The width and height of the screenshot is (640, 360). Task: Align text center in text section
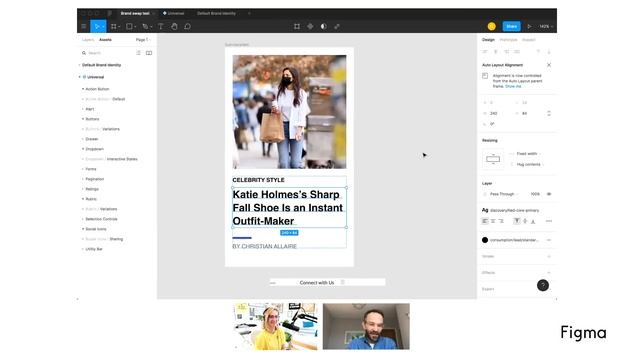pyautogui.click(x=493, y=221)
